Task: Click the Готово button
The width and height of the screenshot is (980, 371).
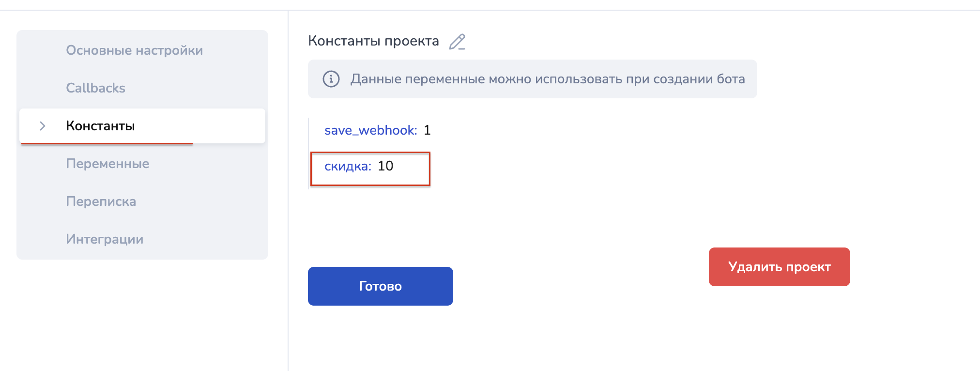Action: (x=381, y=286)
